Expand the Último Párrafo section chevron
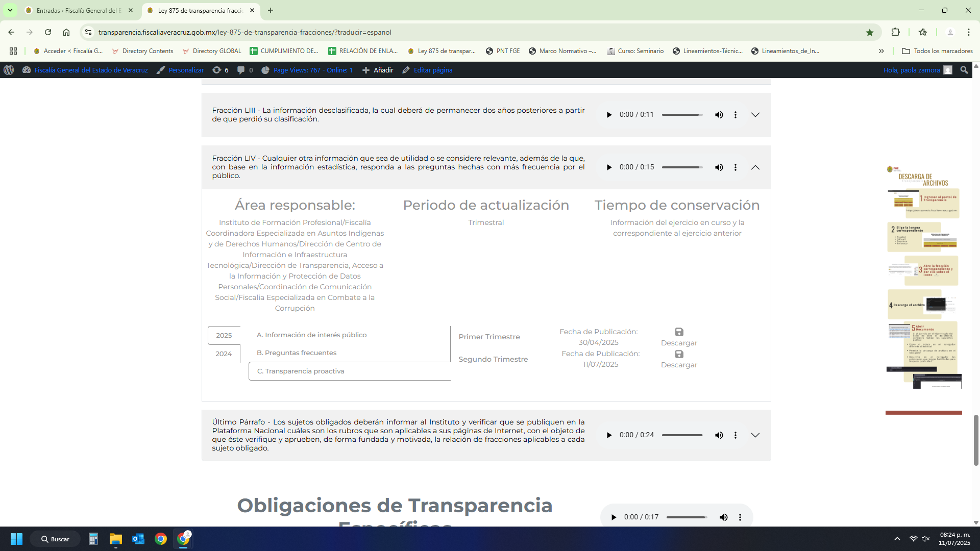 pyautogui.click(x=755, y=435)
